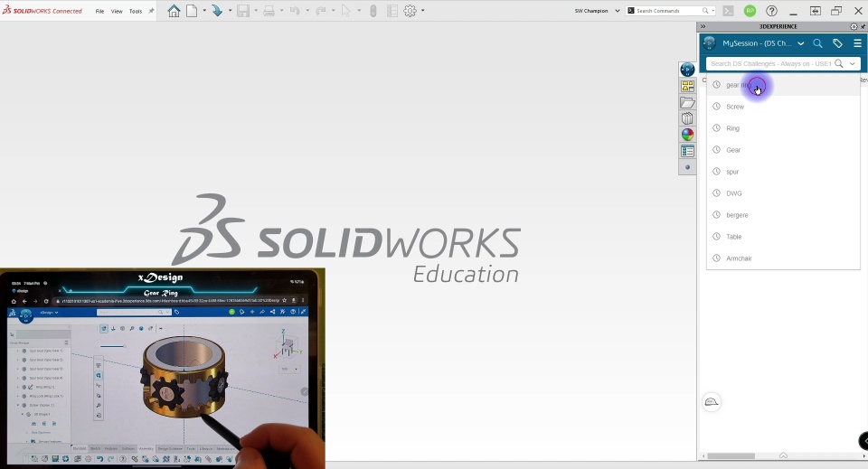
Task: Expand the Undo dropdown arrow
Action: [307, 11]
